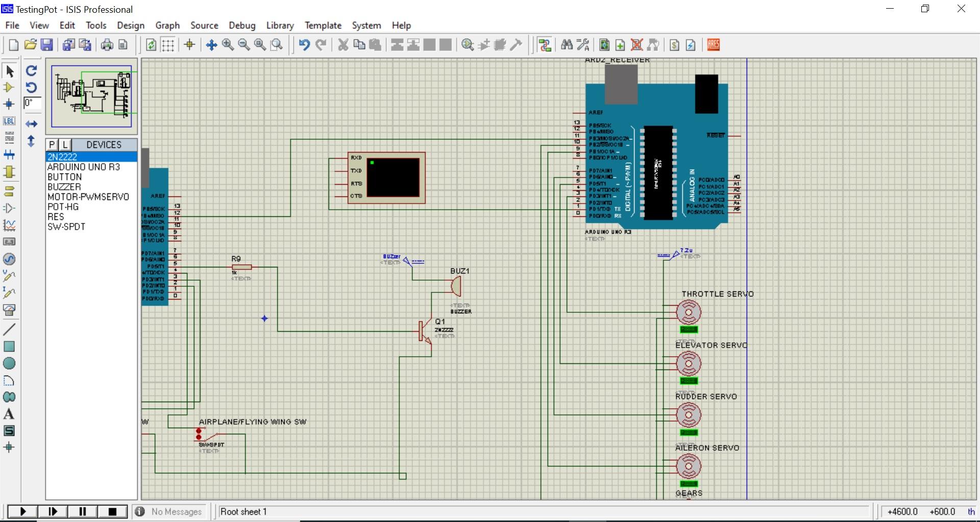Flip the part vertically
Viewport: 980px width, 522px height.
32,141
